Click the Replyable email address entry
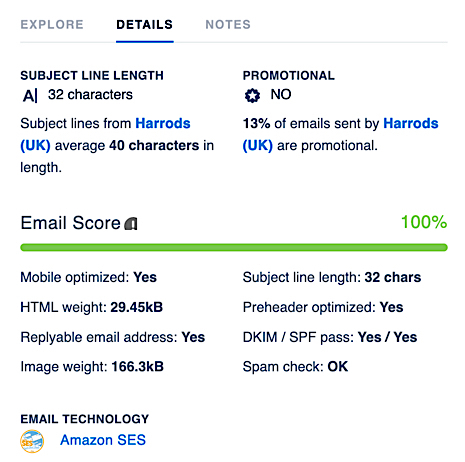 [113, 337]
